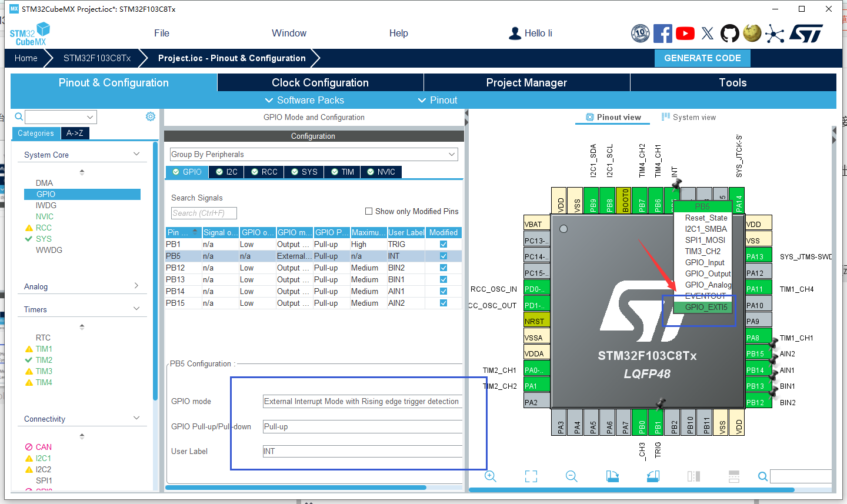847x504 pixels.
Task: Zoom in on the pinout view
Action: click(x=491, y=476)
